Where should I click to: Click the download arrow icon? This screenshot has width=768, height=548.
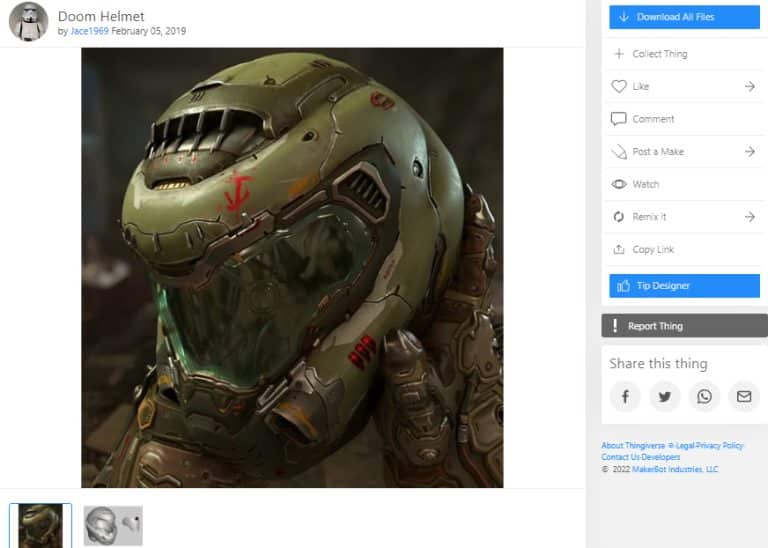(624, 17)
